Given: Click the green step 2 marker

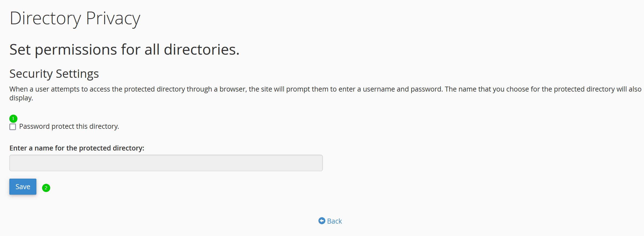Looking at the screenshot, I should tap(46, 188).
